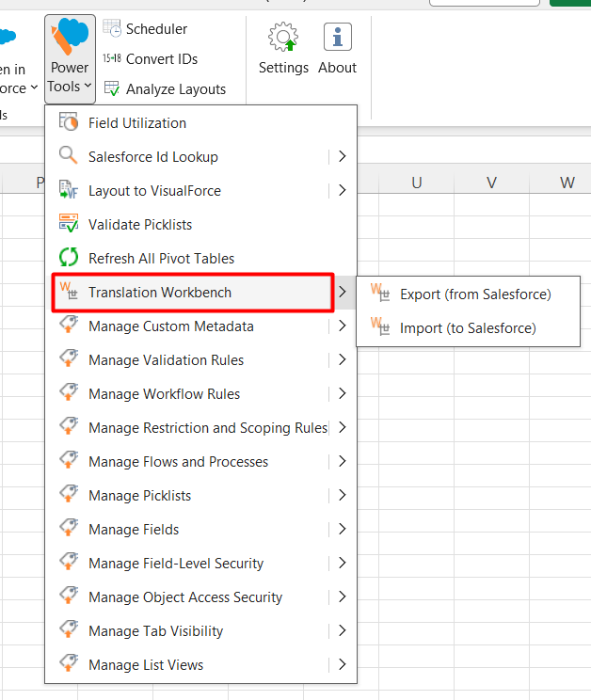Choose Manage Field-Level Security entry
591x700 pixels.
tap(175, 564)
